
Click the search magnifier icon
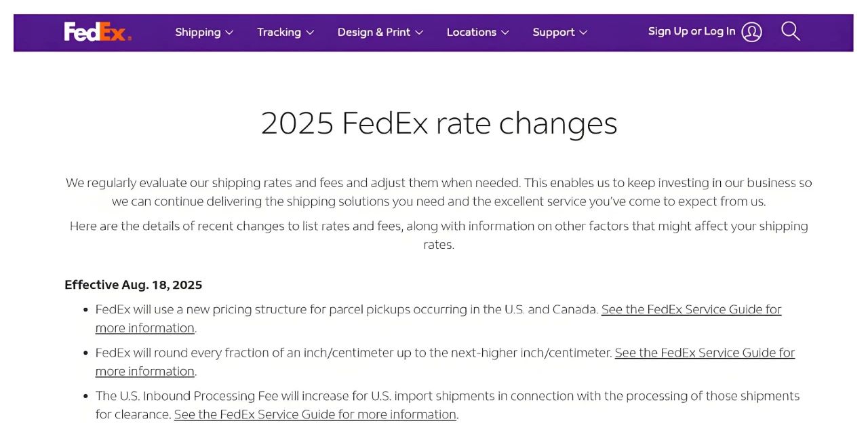(x=790, y=31)
